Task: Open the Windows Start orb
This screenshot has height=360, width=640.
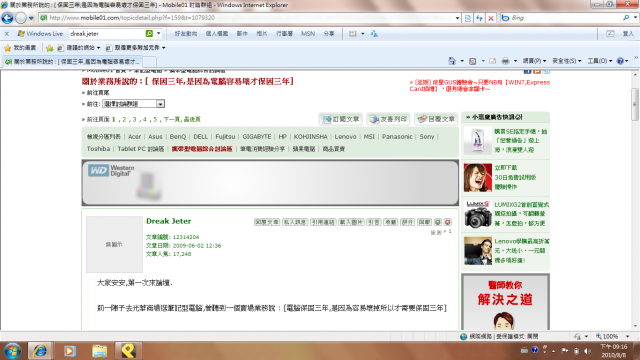Action: (x=12, y=351)
